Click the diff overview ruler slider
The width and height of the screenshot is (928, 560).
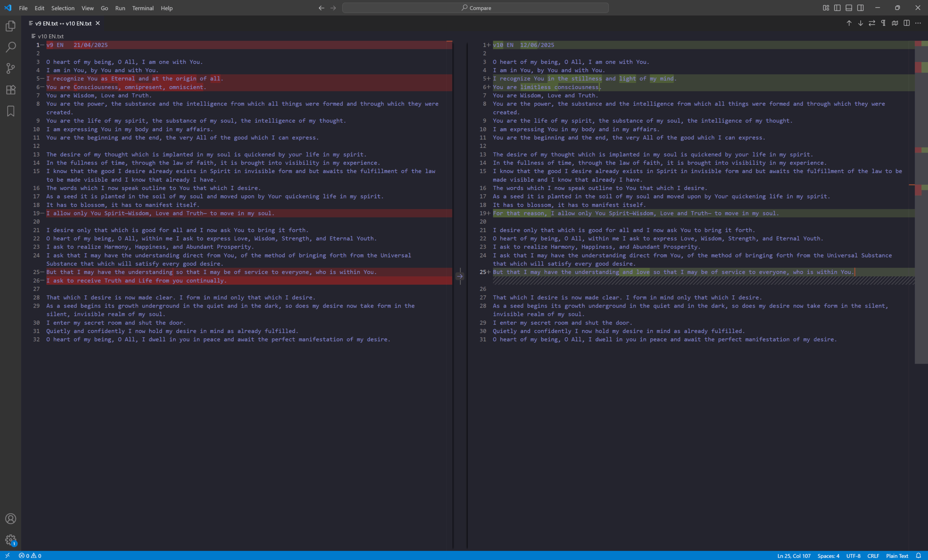[921, 202]
